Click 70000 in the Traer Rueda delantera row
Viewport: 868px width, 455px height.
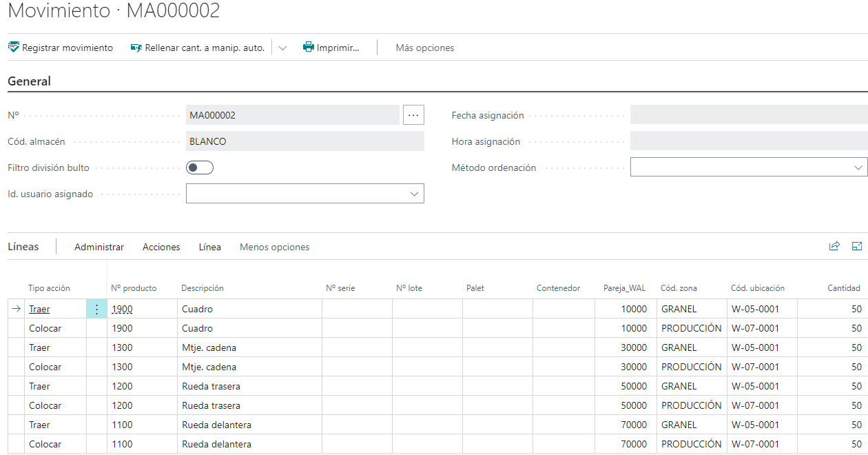pyautogui.click(x=634, y=425)
